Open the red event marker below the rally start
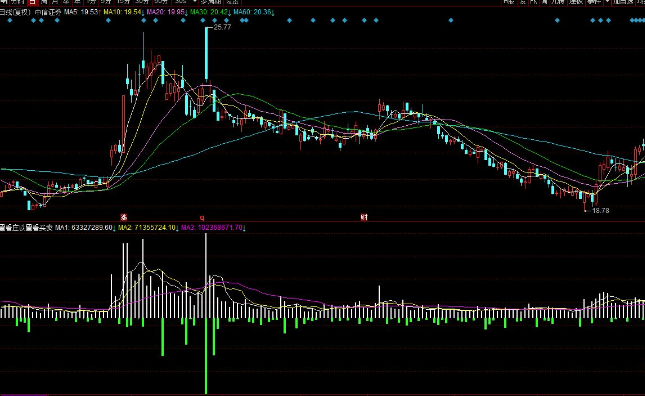Viewport: 645px width, 396px height. click(x=123, y=217)
